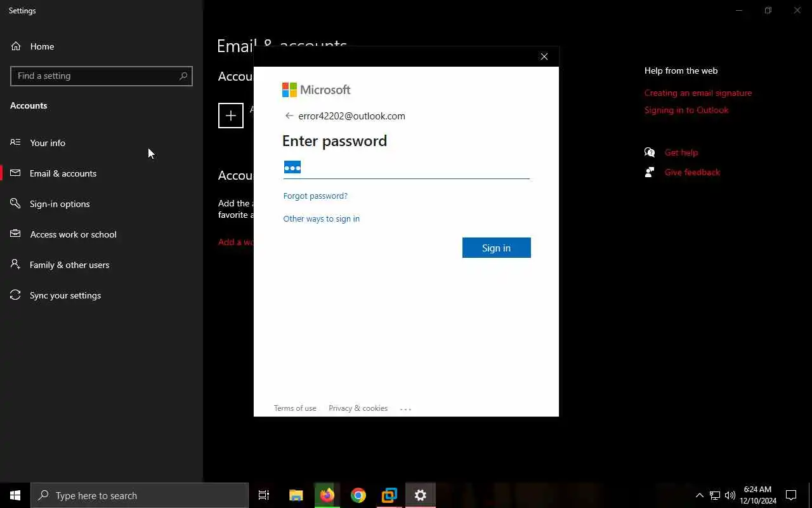Open Signing in to Outlook help link
Viewport: 812px width, 508px height.
coord(686,110)
